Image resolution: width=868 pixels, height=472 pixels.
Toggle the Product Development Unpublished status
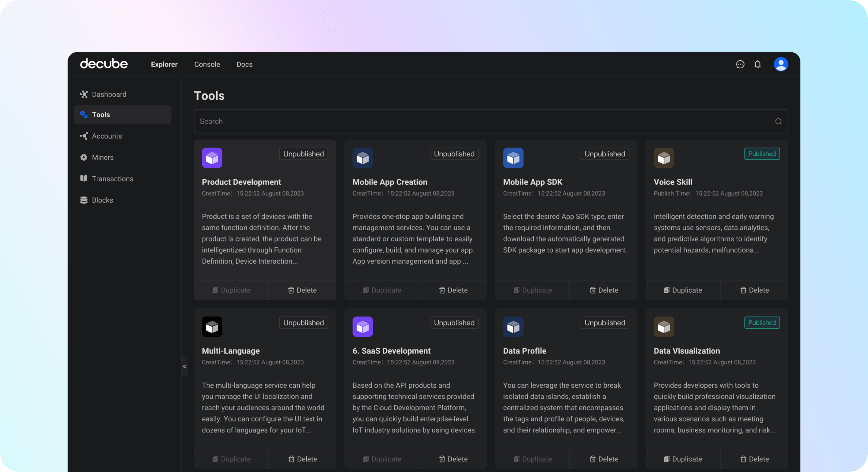(x=303, y=154)
